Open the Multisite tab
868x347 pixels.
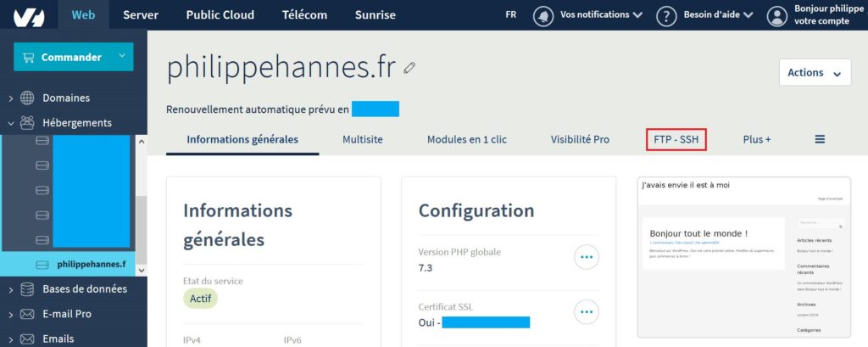click(x=363, y=140)
